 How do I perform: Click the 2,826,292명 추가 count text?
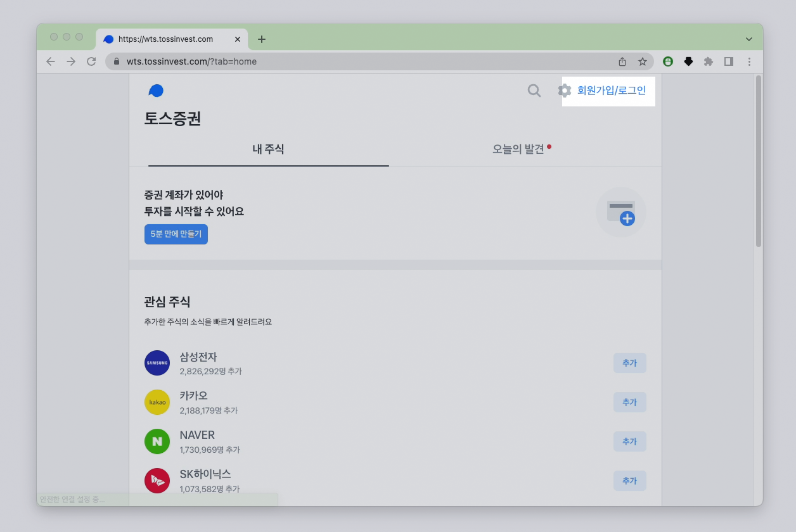tap(210, 371)
